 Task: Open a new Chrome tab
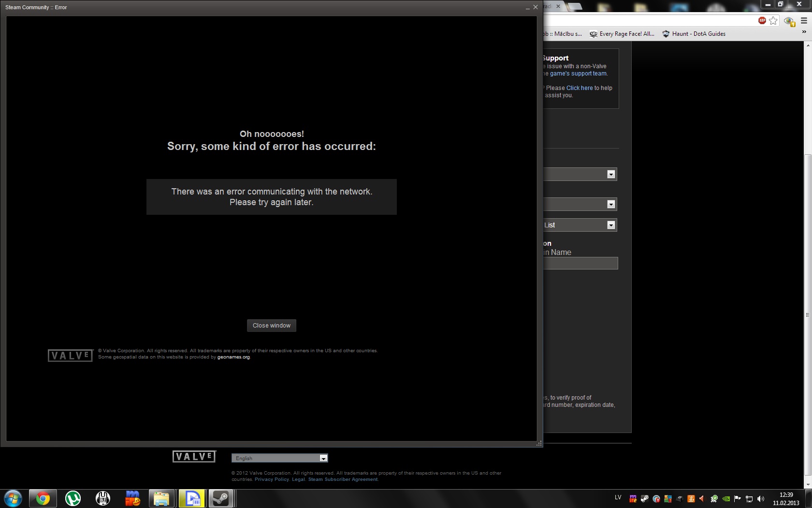tap(574, 6)
